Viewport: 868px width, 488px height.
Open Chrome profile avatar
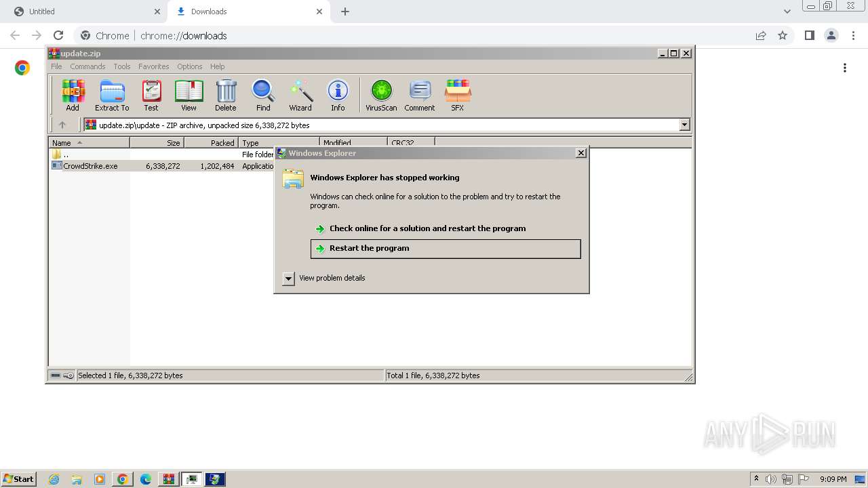click(831, 35)
